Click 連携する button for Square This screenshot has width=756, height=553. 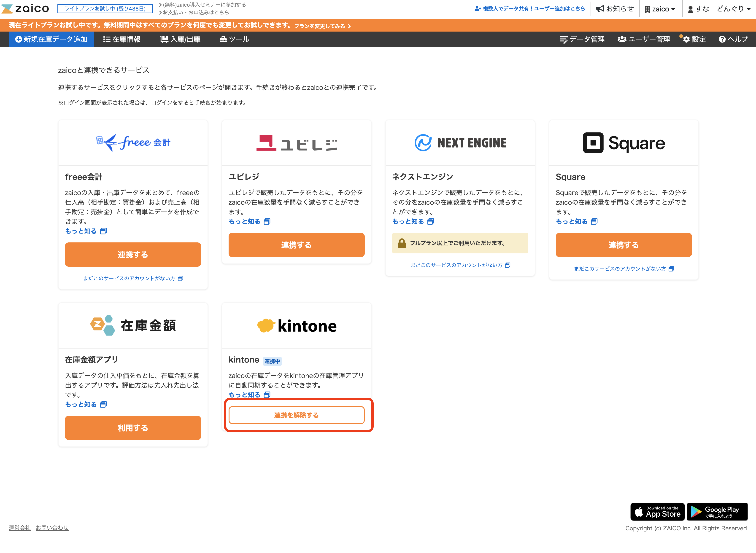[624, 245]
